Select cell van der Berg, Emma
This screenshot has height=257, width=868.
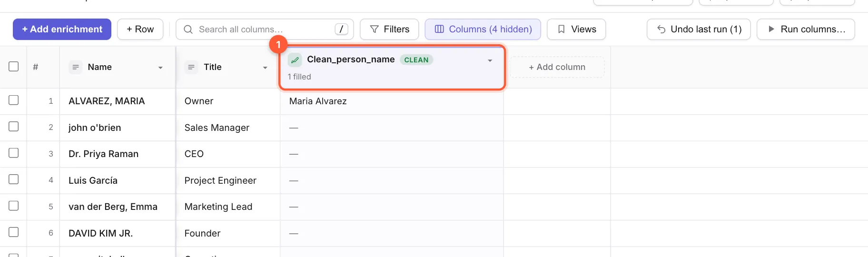[x=118, y=207]
